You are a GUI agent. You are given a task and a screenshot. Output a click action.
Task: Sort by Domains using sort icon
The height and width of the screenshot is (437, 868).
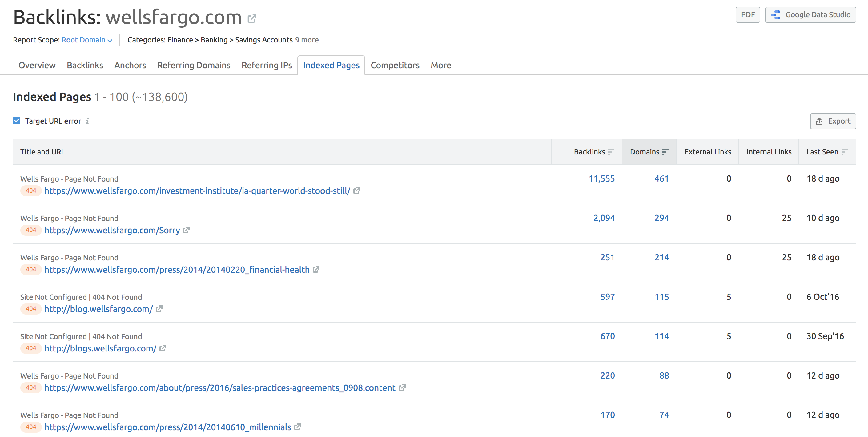665,152
